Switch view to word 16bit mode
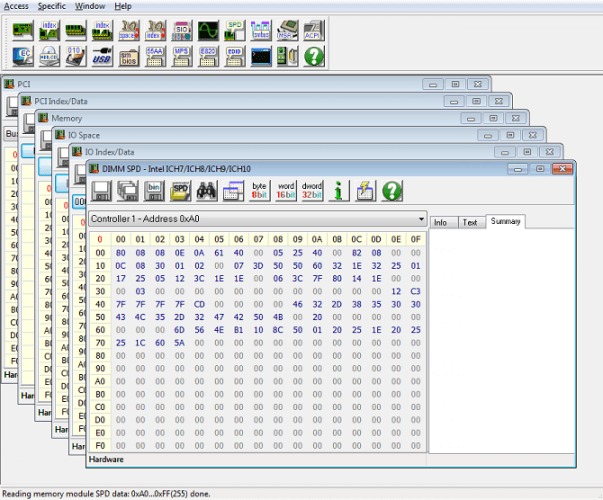Image resolution: width=603 pixels, height=500 pixels. pos(285,190)
